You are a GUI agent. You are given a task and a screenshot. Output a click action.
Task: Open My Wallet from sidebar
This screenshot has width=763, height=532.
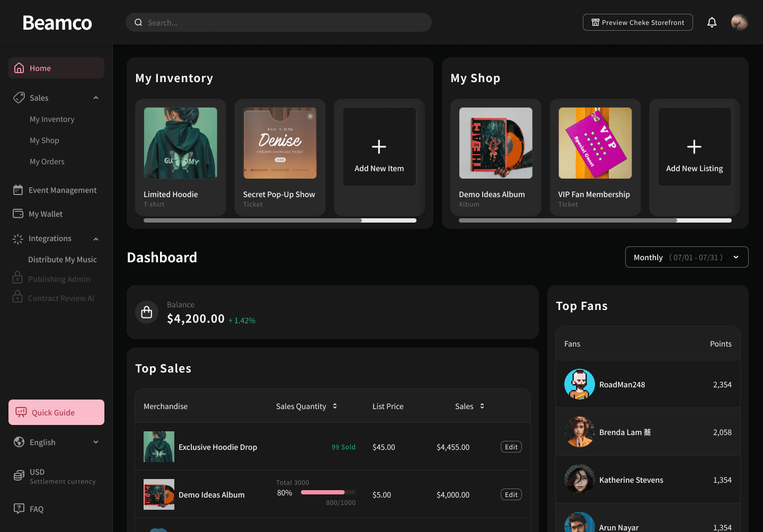coord(46,214)
